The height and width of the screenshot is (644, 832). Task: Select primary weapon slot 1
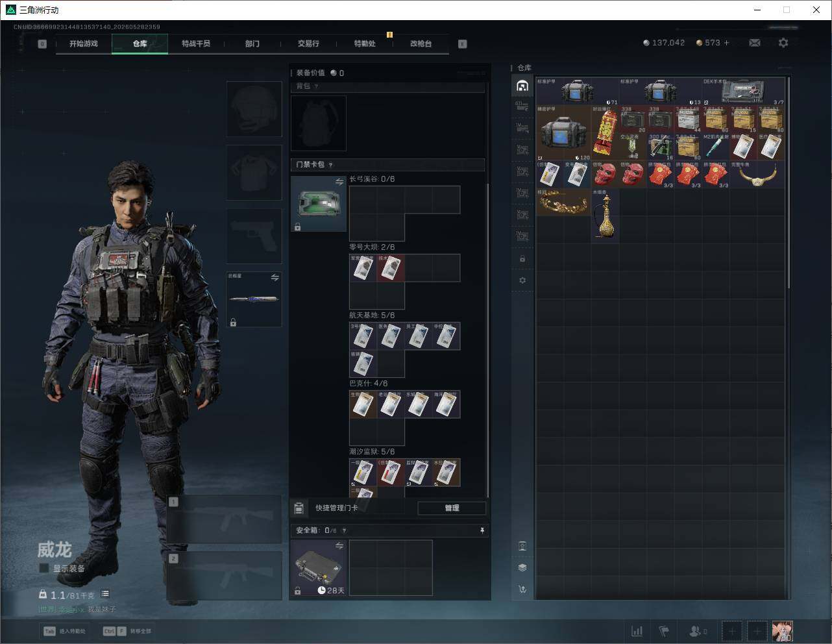(225, 519)
